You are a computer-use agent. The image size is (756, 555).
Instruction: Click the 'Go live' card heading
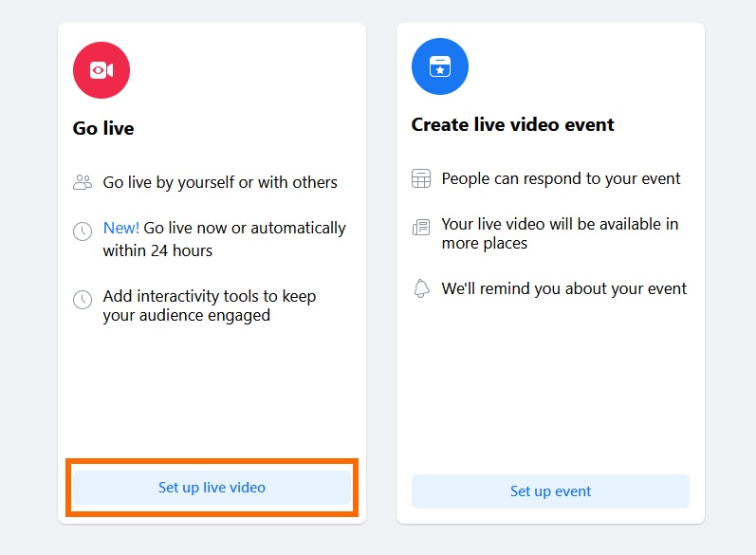click(x=103, y=128)
